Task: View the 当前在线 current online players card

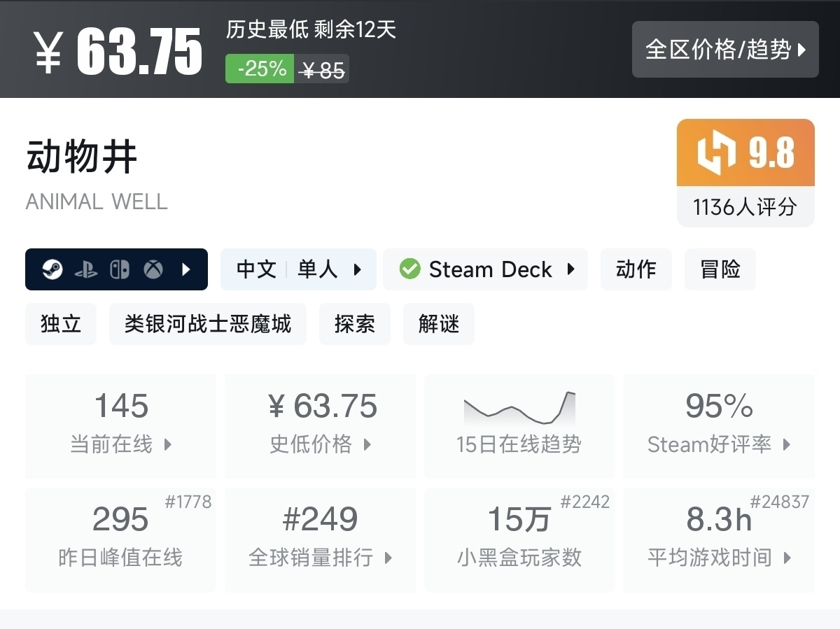Action: tap(120, 426)
